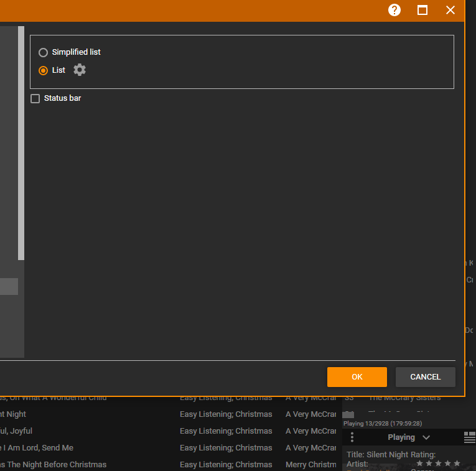Open three-dot menu in Playing panel

pyautogui.click(x=352, y=437)
